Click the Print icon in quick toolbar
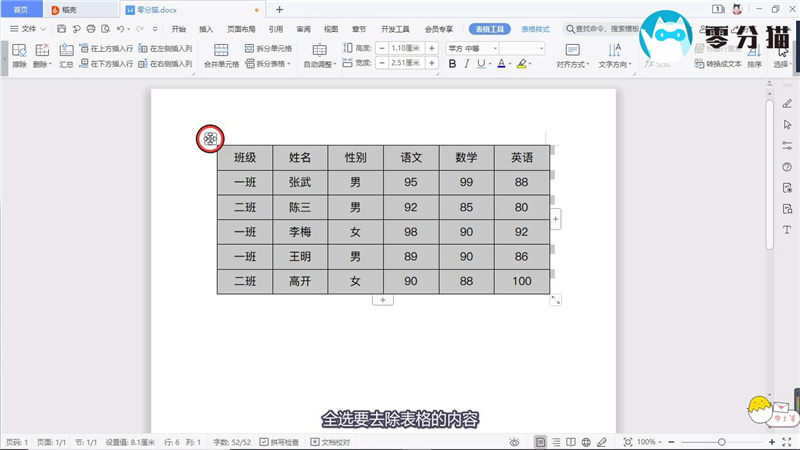Image resolution: width=800 pixels, height=450 pixels. tap(91, 29)
